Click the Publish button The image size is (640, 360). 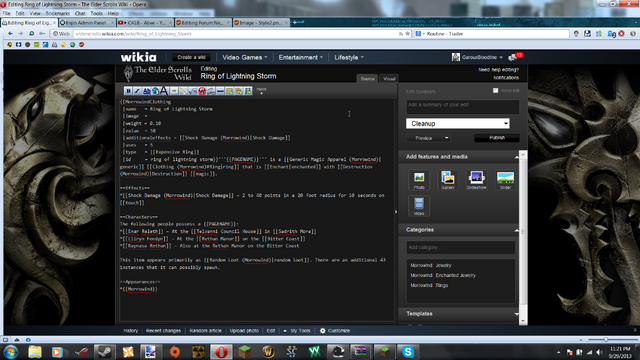497,138
